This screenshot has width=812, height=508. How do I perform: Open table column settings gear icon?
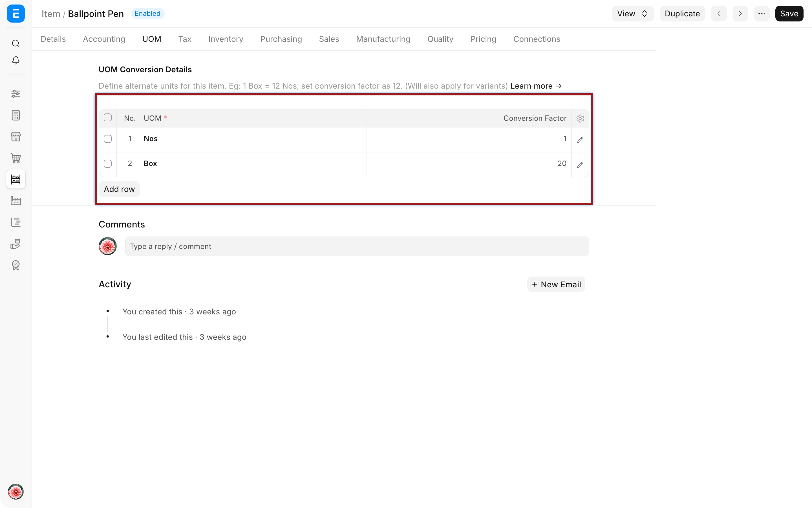pyautogui.click(x=580, y=118)
